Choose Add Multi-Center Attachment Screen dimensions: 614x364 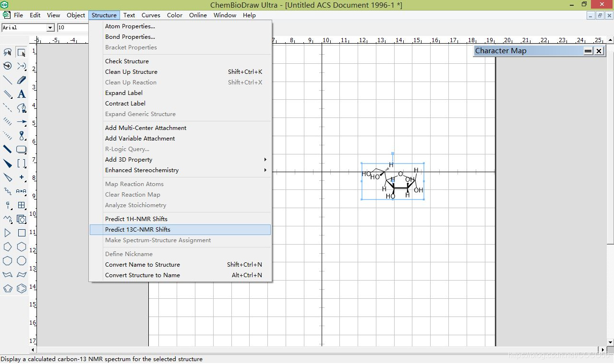(x=181, y=128)
